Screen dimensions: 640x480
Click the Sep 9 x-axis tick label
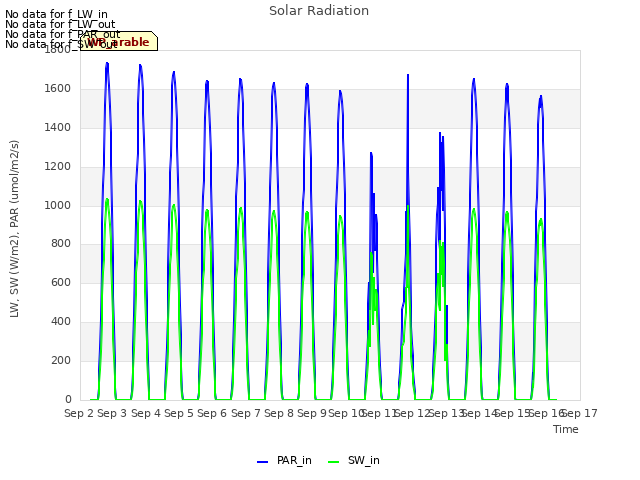(x=312, y=413)
